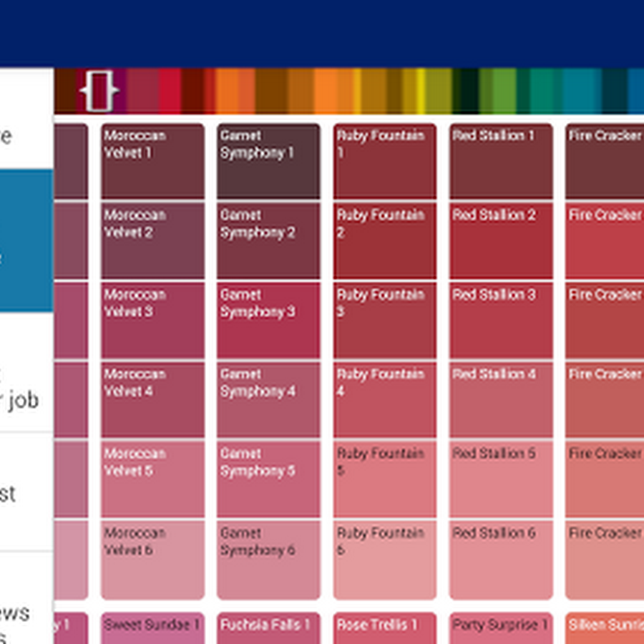Select Red Stallion 1 swatch

coord(501,161)
